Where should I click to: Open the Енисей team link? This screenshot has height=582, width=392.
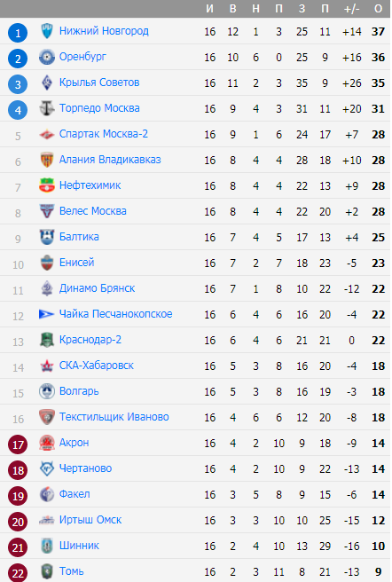tap(77, 263)
